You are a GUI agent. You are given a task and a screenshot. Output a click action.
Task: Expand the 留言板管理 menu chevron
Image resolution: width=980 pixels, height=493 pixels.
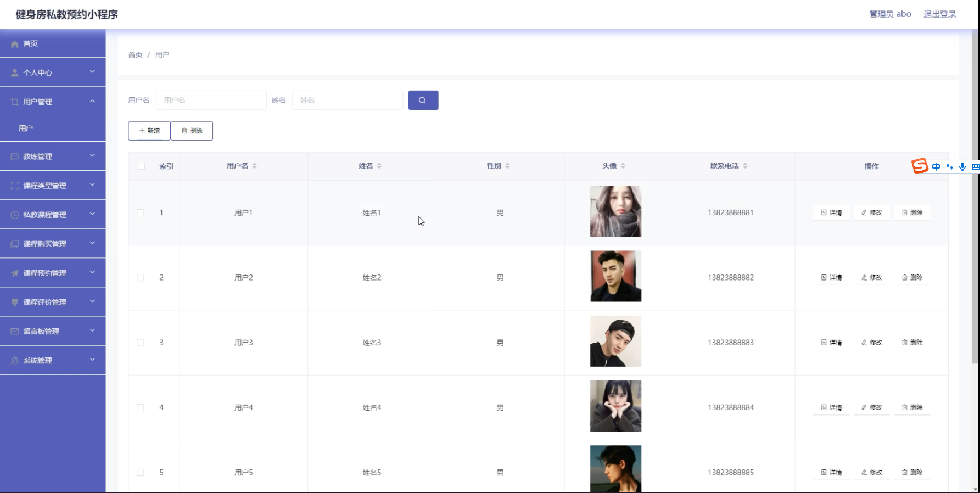pos(92,330)
